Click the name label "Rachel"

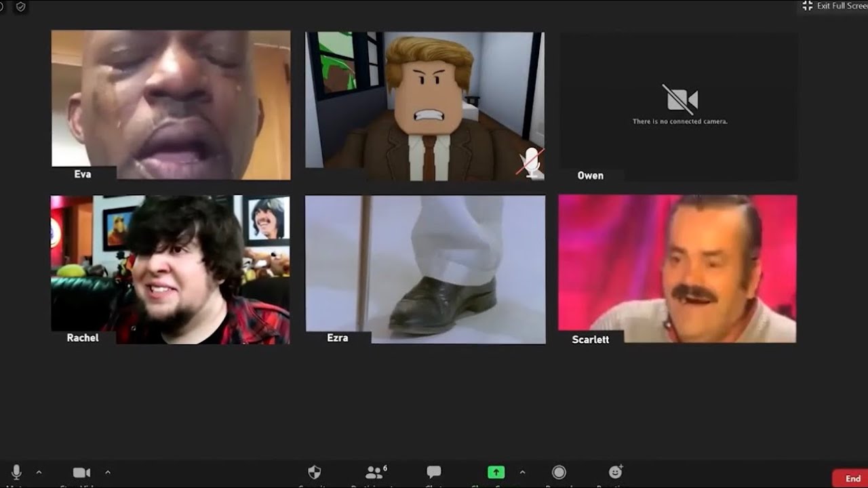click(x=83, y=338)
